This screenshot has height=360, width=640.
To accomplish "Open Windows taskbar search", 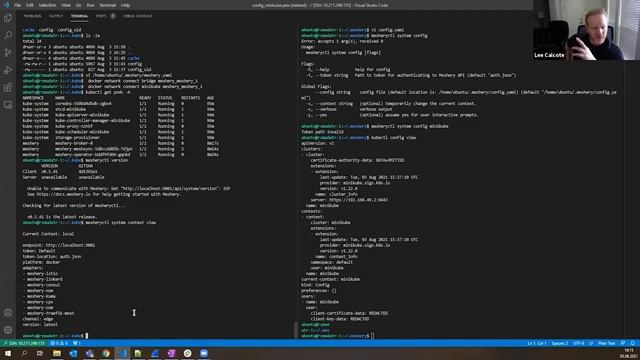I will 24,353.
